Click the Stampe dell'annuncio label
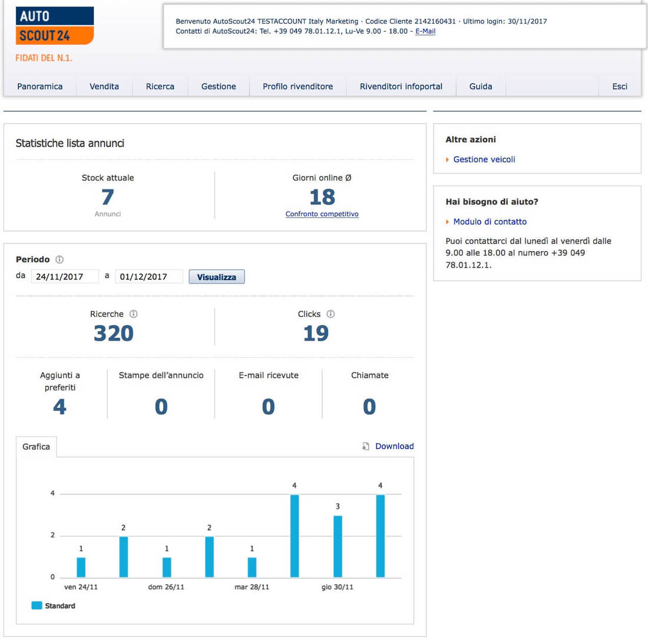Image resolution: width=648 pixels, height=644 pixels. [161, 375]
